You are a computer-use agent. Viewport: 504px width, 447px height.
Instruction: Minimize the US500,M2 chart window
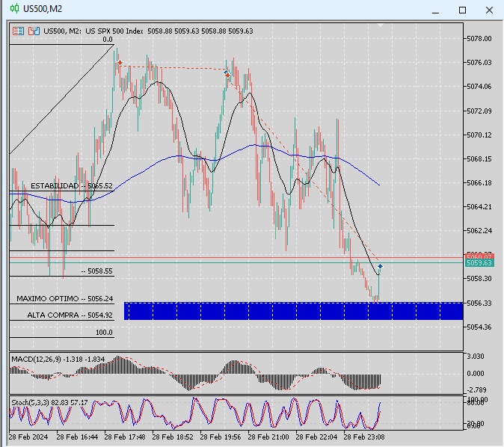click(x=435, y=10)
